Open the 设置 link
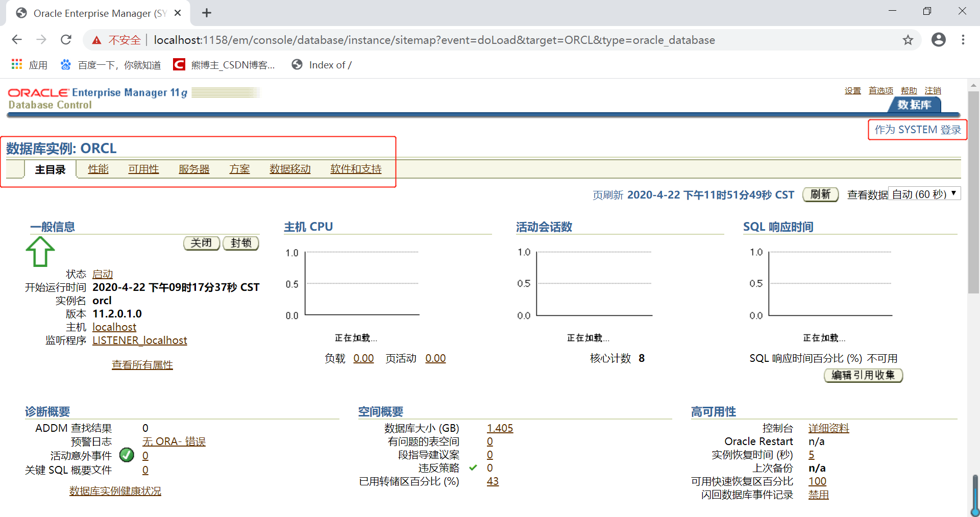The image size is (980, 517). [x=852, y=91]
